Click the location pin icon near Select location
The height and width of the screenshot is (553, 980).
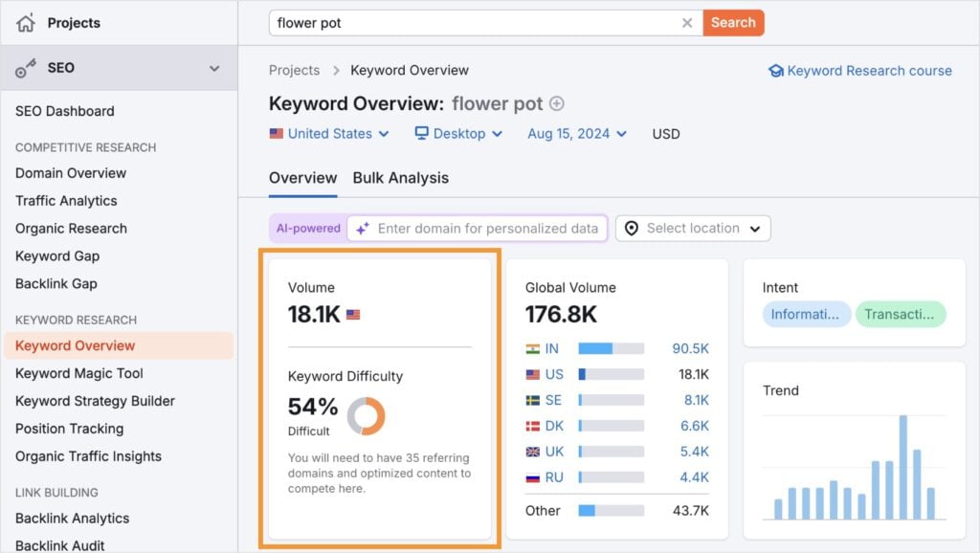tap(634, 228)
